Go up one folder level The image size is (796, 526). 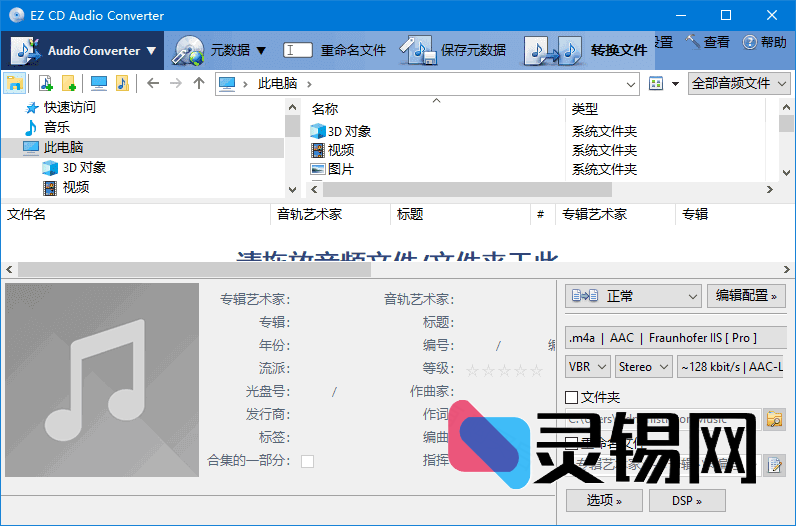(x=199, y=83)
